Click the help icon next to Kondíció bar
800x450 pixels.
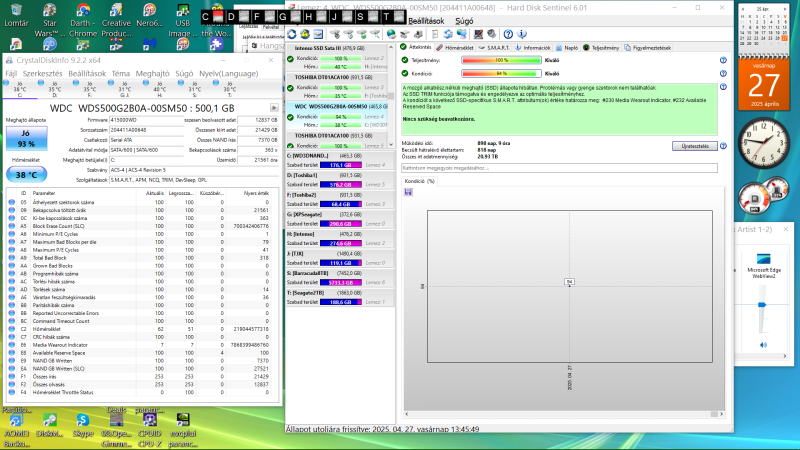723,73
